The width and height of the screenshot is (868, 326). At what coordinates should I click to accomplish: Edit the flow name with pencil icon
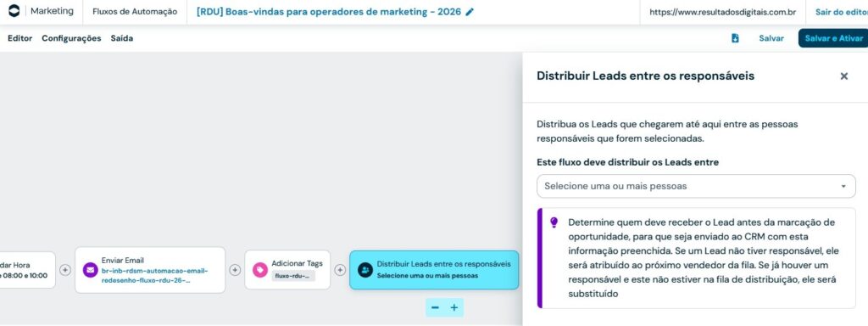tap(470, 12)
